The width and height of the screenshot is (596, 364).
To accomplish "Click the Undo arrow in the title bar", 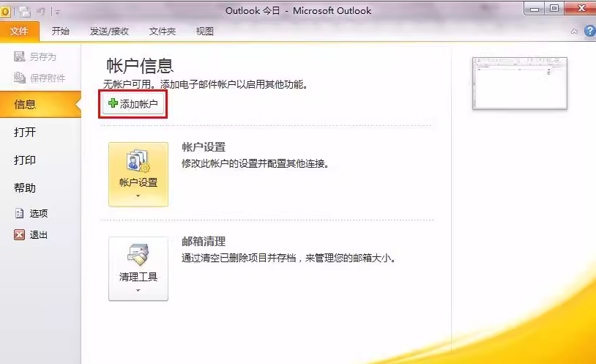I will pos(42,11).
